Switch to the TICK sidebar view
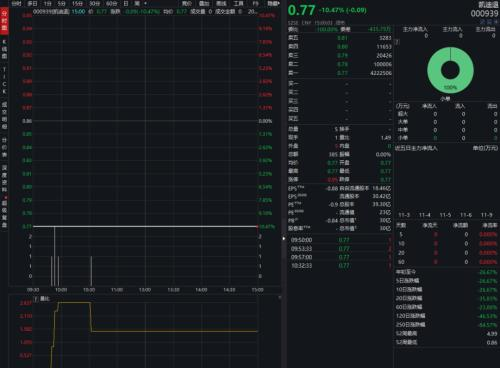This screenshot has width=500, height=368. click(x=4, y=80)
